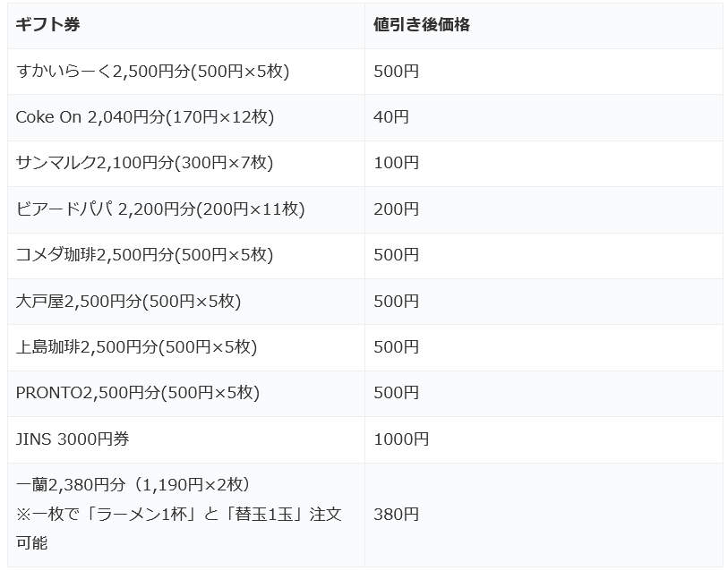
Task: Select the 一蘭2,380円分 cell
Action: click(x=185, y=515)
